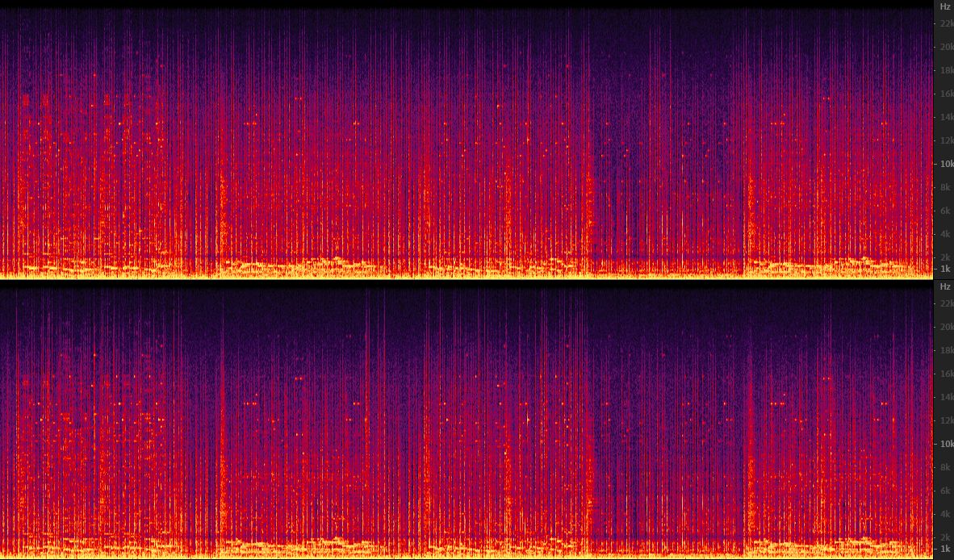Click the 16k mark on the upper channel scale

point(946,94)
